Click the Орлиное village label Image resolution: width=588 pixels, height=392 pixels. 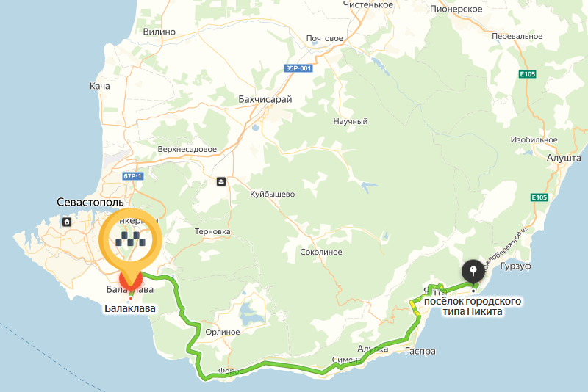tap(223, 332)
